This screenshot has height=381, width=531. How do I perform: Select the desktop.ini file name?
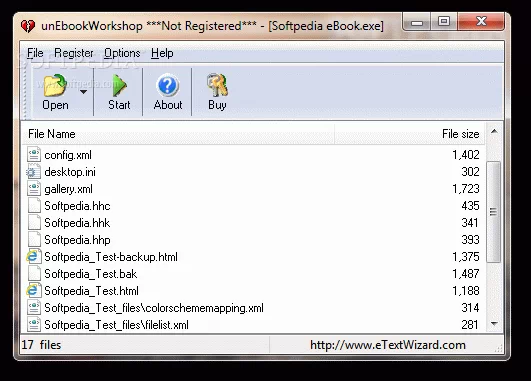[70, 172]
